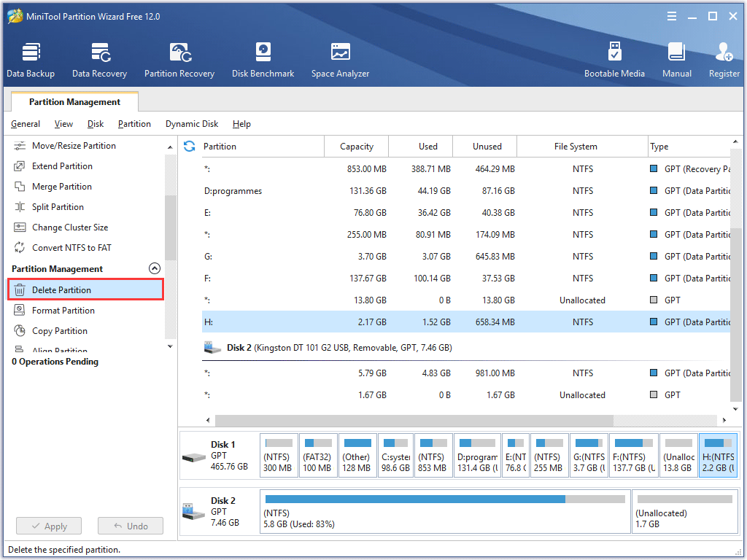
Task: Select the D:programmes partition row
Action: (x=466, y=191)
